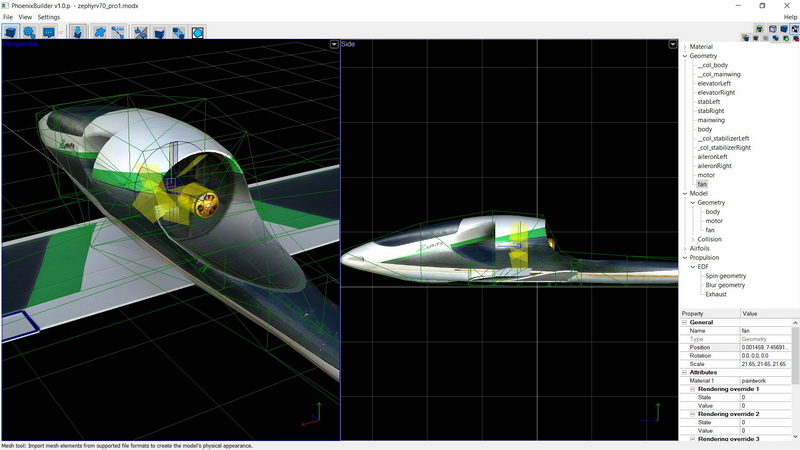Click the checkered texture view icon
The image size is (800, 450).
[x=795, y=28]
